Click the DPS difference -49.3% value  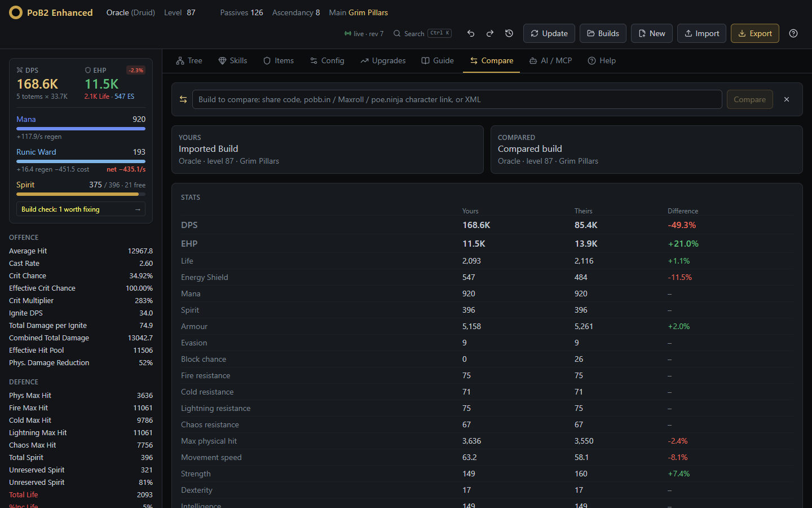pos(682,225)
